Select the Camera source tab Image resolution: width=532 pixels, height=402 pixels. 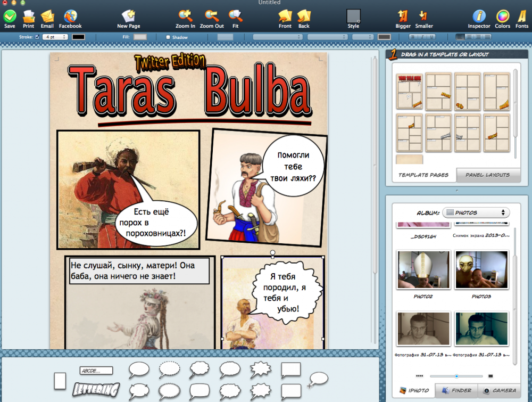(500, 390)
